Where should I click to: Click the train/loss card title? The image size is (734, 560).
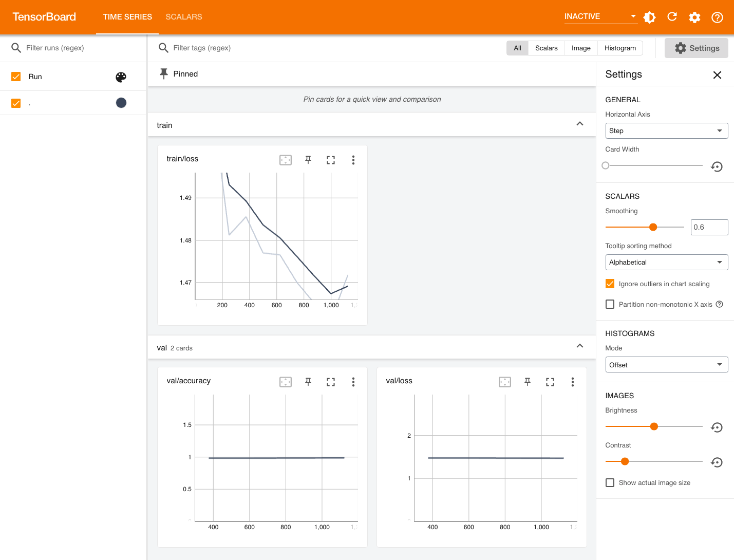(x=182, y=159)
